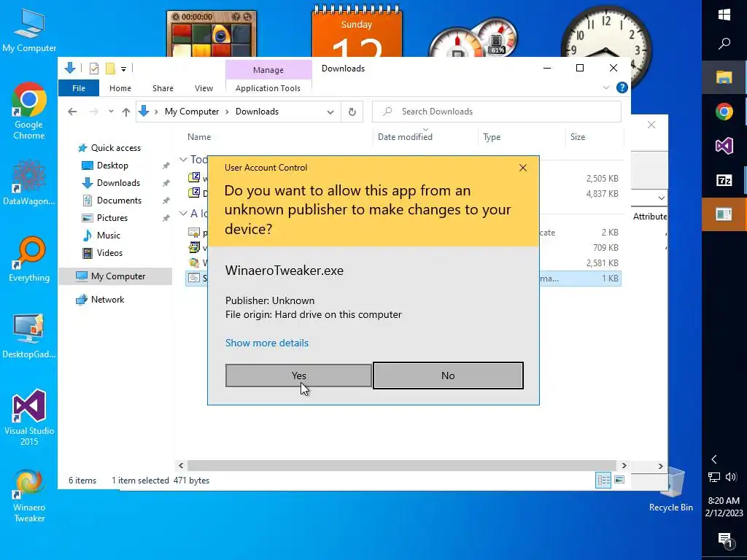Image resolution: width=747 pixels, height=560 pixels.
Task: Switch to the View ribbon tab
Action: (204, 88)
